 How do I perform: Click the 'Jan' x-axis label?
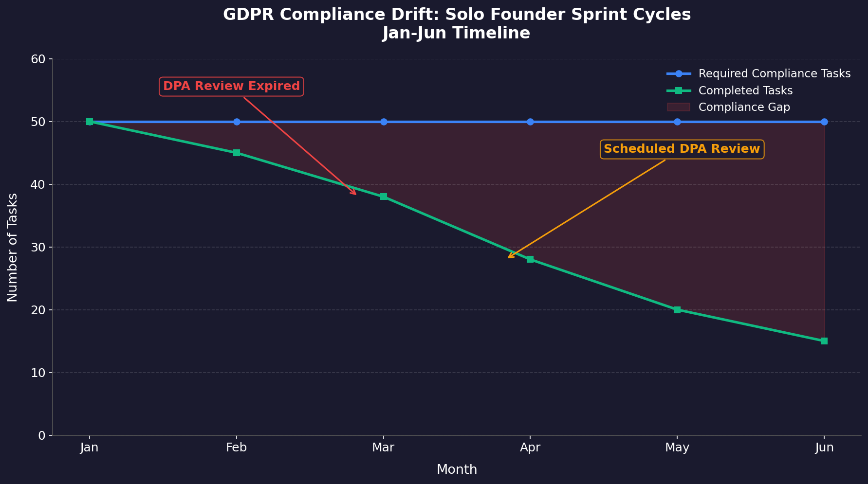pyautogui.click(x=90, y=448)
